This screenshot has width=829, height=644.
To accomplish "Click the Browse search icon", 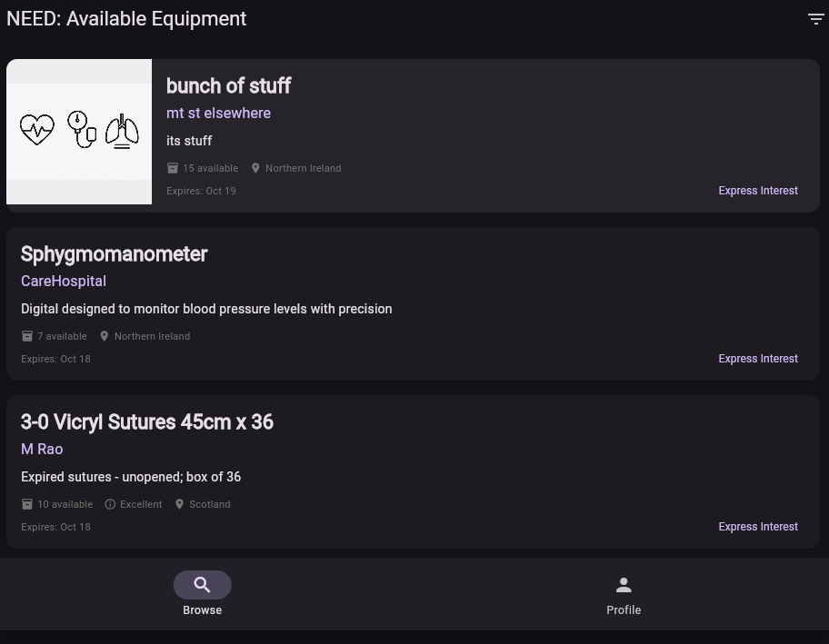I will coord(203,585).
